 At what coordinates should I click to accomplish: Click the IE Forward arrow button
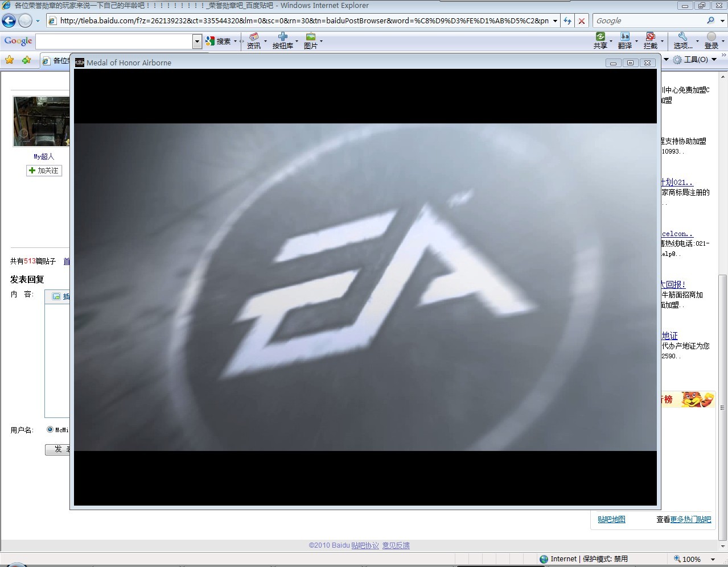pyautogui.click(x=26, y=20)
